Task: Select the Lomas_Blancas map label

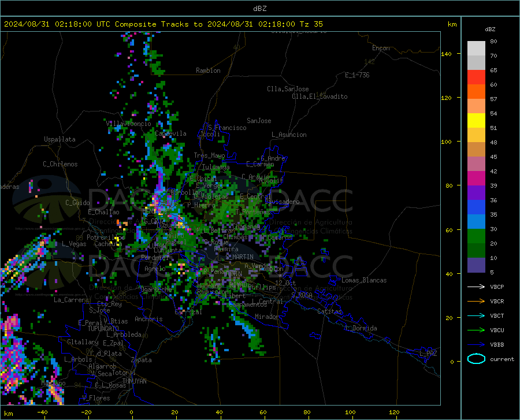Action: [364, 280]
